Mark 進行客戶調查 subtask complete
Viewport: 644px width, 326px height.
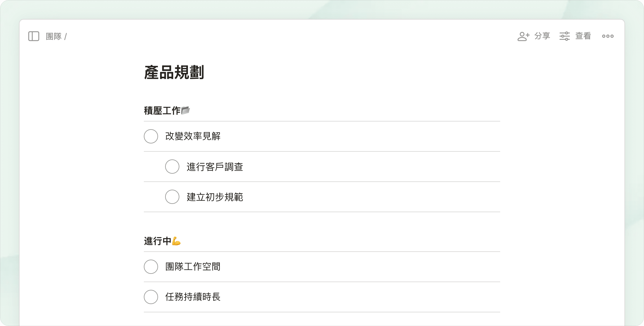tap(172, 167)
